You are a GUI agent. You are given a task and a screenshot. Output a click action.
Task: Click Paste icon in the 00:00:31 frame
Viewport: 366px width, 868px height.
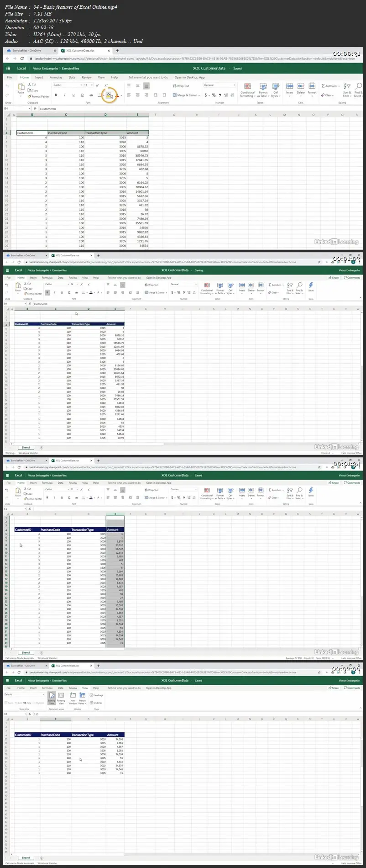21,87
